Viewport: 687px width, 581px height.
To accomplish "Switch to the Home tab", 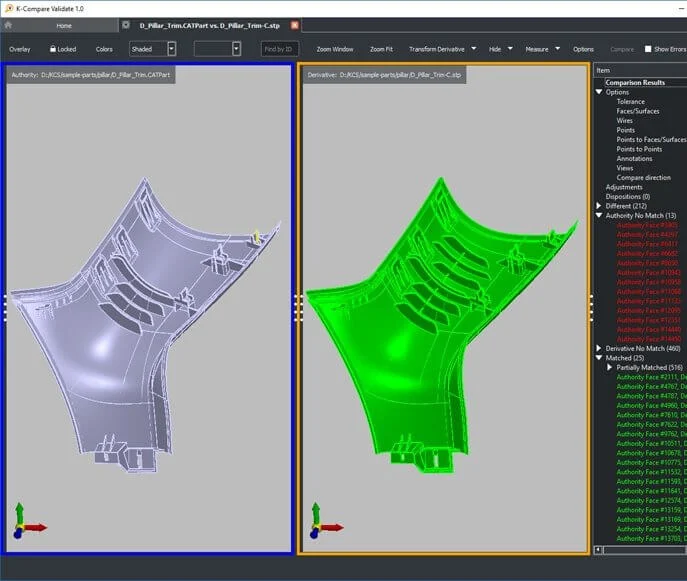I will (x=63, y=25).
